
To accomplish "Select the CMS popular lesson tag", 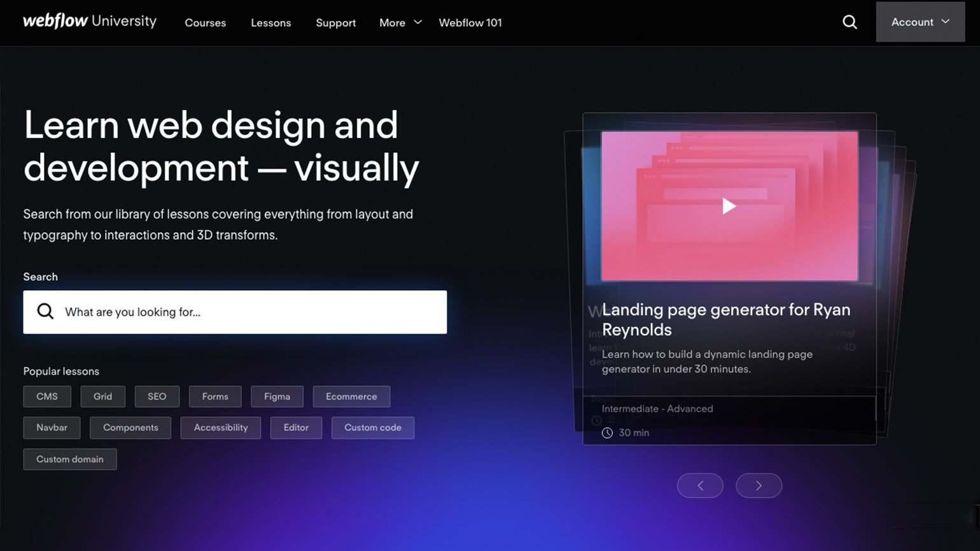I will (47, 396).
